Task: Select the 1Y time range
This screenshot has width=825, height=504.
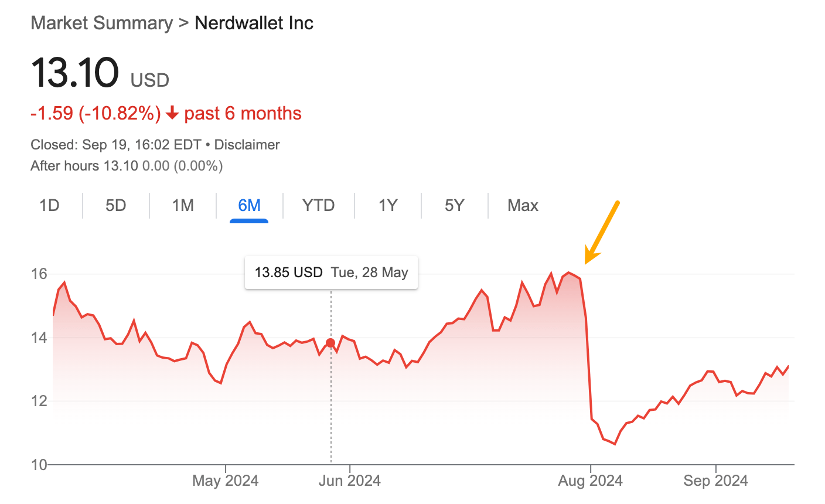Action: coord(387,205)
